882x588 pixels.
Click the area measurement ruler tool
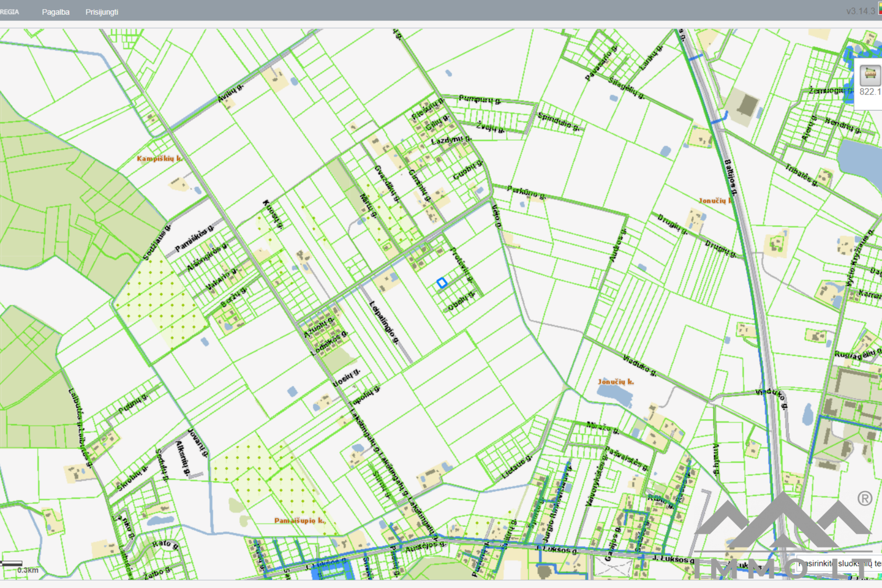click(870, 75)
